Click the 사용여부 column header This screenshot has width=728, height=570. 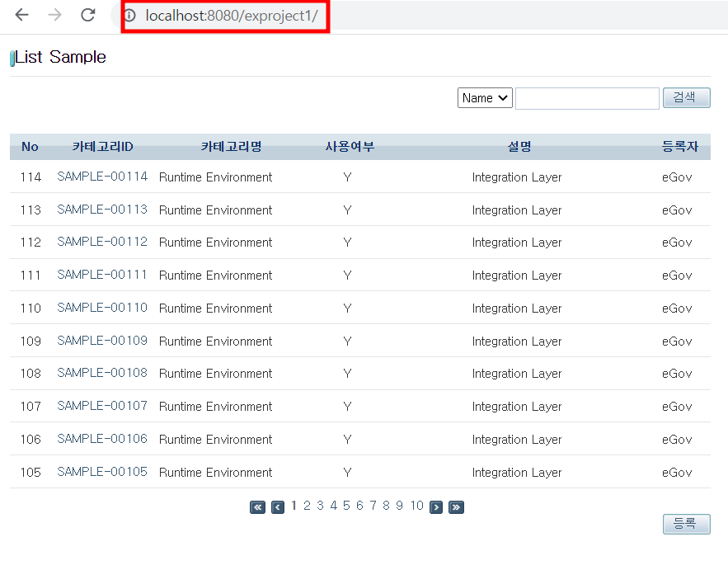coord(350,147)
